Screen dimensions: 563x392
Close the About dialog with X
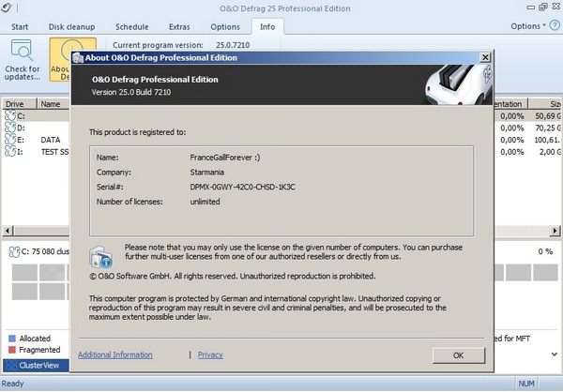pos(485,57)
